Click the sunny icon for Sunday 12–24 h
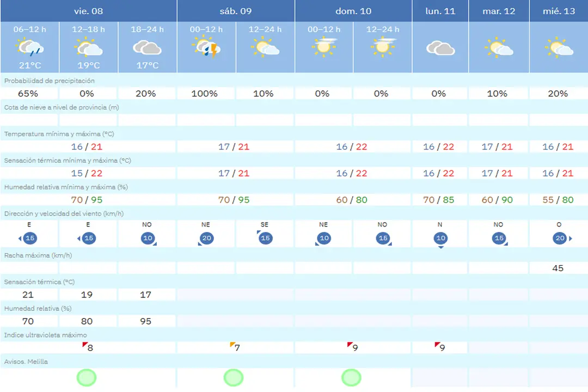 pos(383,47)
